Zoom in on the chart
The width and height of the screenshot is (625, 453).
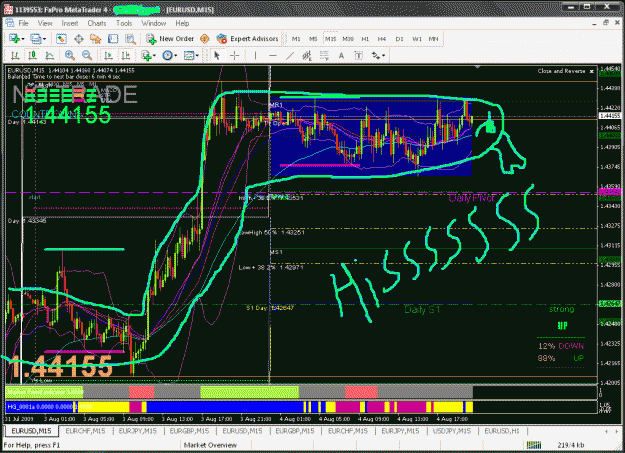tap(70, 55)
